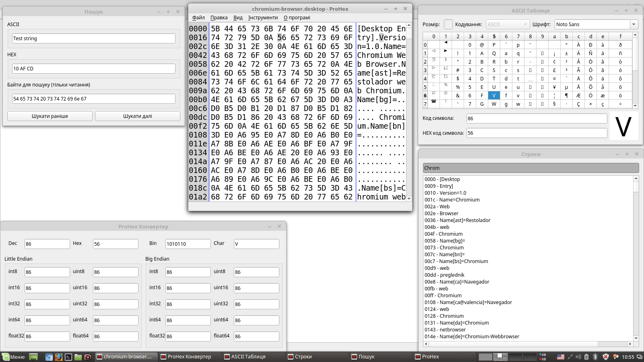
Task: Click the hex editor scroll-down arrow
Action: (409, 199)
